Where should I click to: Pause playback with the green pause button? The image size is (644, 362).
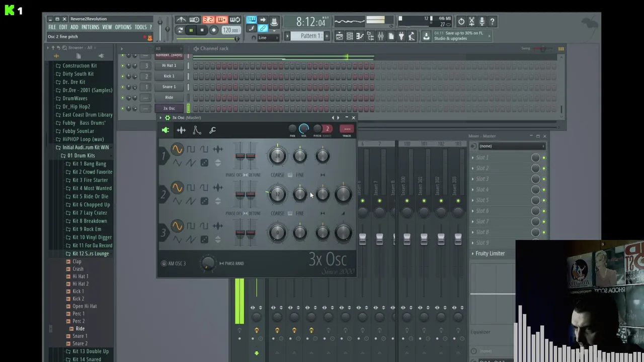coord(191,30)
